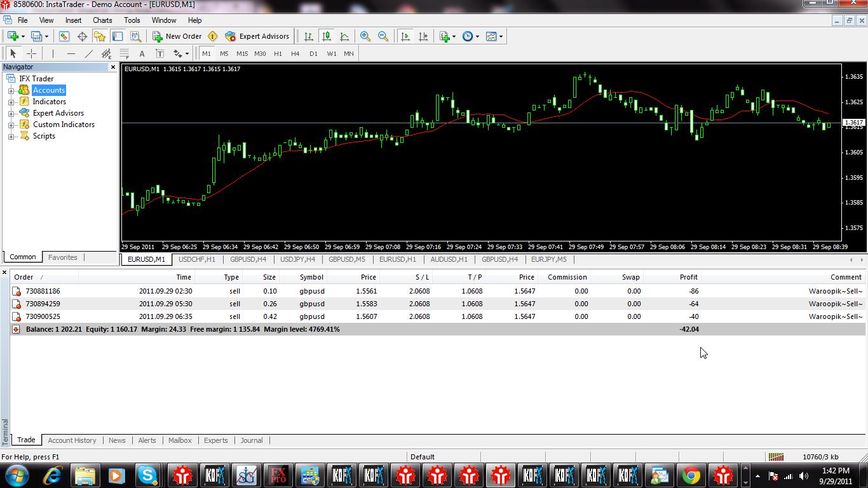Switch chart to candlesticks view
868x488 pixels.
coord(327,36)
